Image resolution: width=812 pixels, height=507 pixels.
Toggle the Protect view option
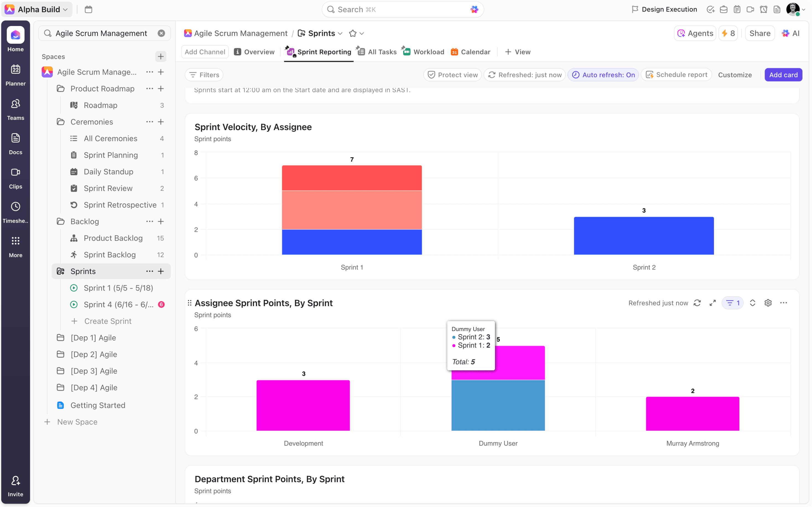(452, 75)
